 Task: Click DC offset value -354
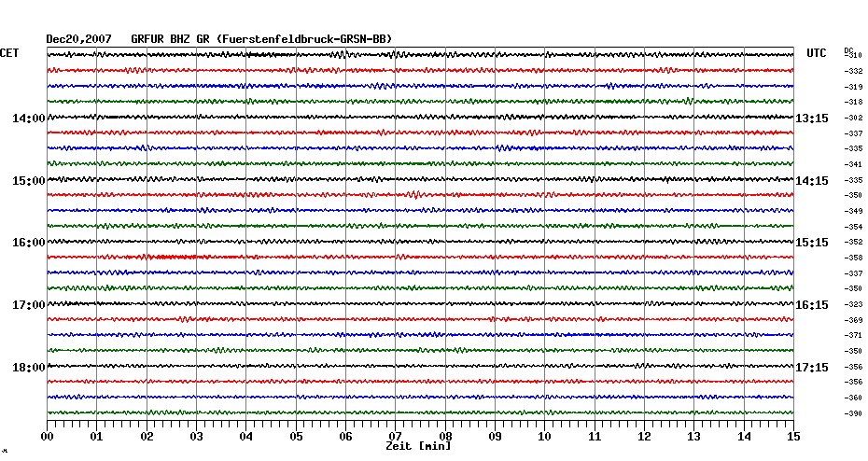(854, 227)
